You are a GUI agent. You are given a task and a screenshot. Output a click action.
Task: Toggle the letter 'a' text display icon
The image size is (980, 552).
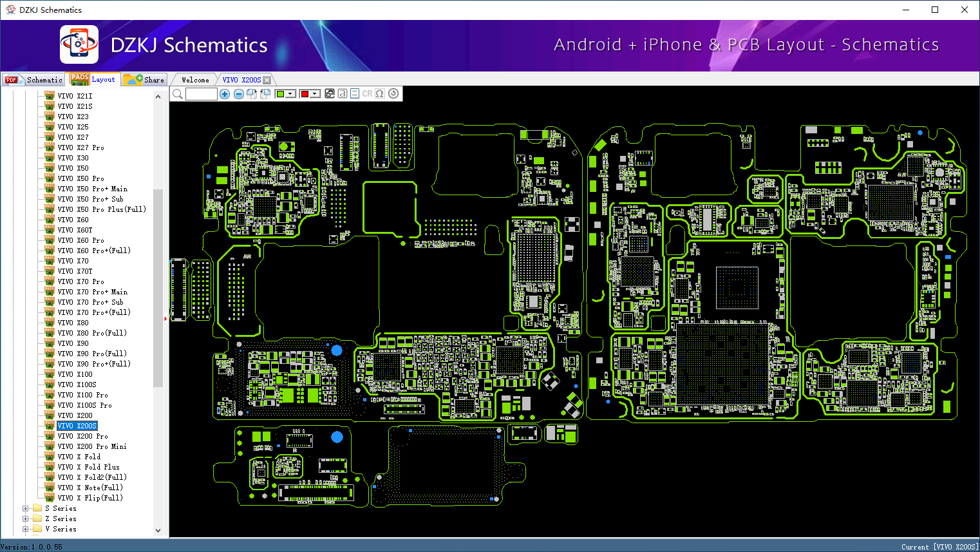click(343, 93)
